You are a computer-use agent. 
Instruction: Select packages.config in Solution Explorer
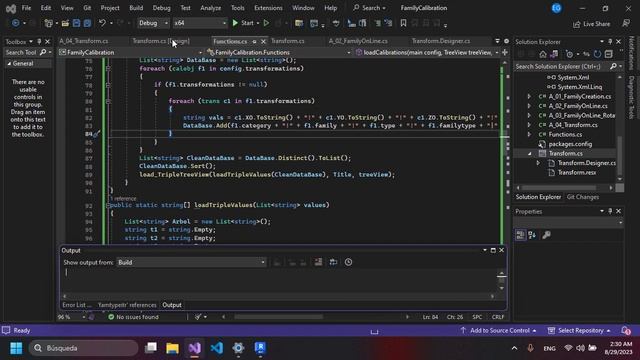coord(570,144)
